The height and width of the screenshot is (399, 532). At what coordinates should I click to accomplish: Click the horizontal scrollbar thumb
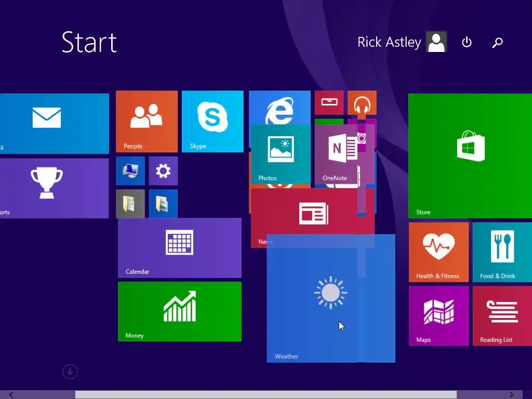266,395
